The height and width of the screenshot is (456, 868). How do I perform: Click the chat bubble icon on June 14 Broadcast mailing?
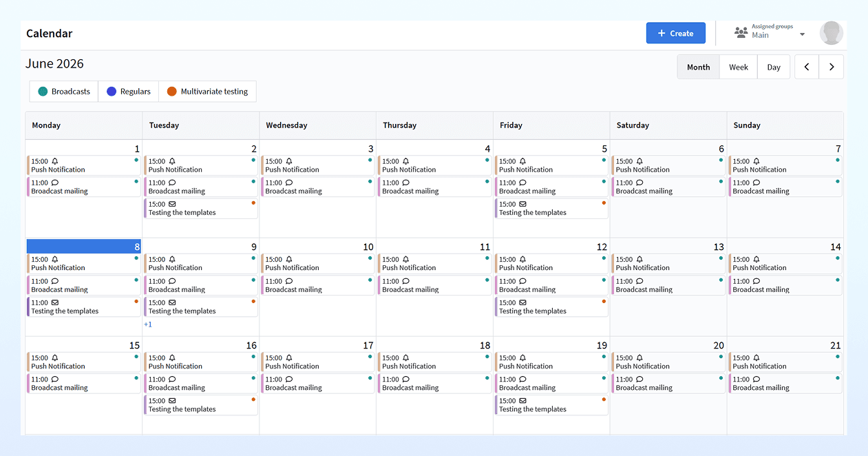756,282
